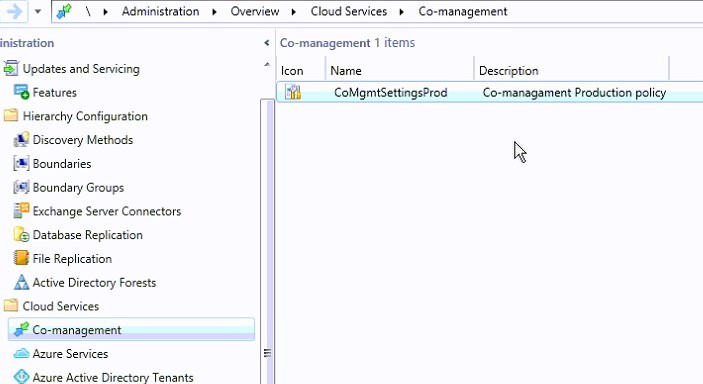Open Discovery Methods
The width and height of the screenshot is (703, 384).
pyautogui.click(x=83, y=140)
